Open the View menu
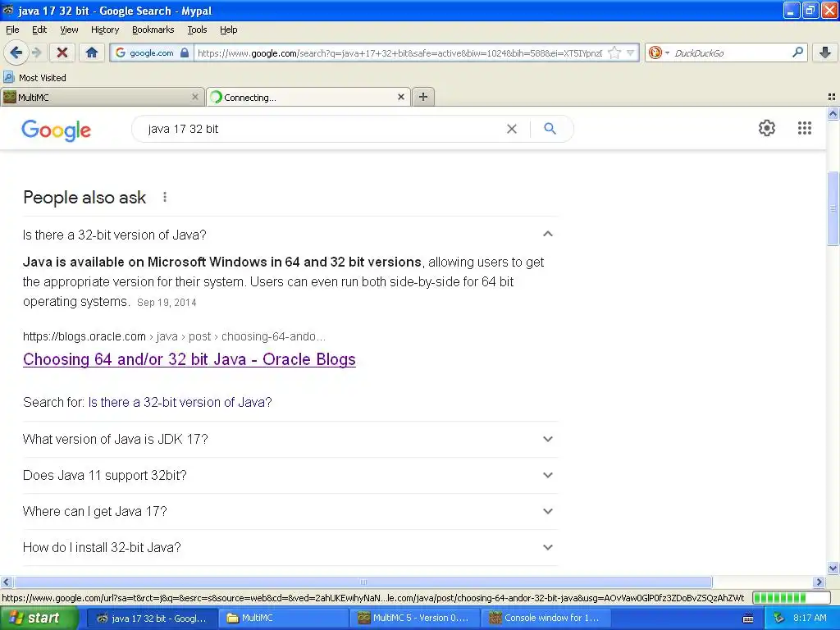The height and width of the screenshot is (630, 840). (69, 30)
